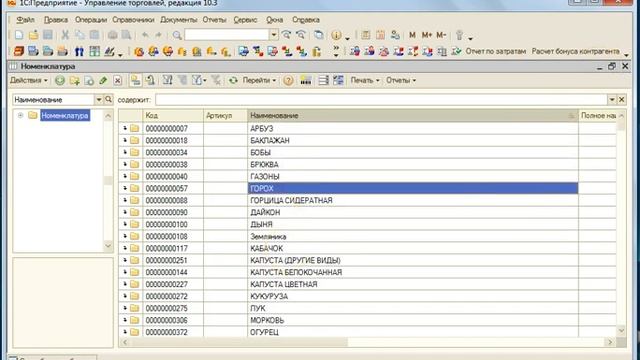The height and width of the screenshot is (360, 640).
Task: Open the calendar icon in the main toolbar
Action: click(380, 35)
